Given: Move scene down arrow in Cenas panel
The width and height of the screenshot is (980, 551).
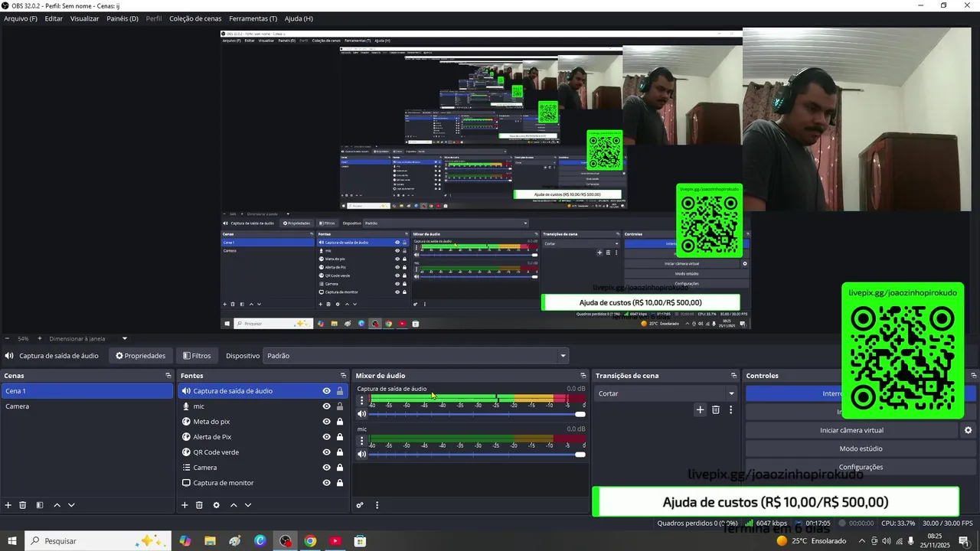Looking at the screenshot, I should tap(71, 505).
